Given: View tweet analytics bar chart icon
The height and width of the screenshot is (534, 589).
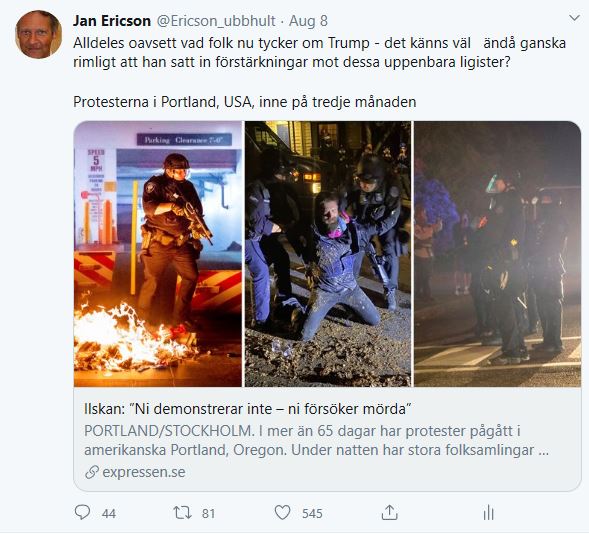Looking at the screenshot, I should coord(488,513).
